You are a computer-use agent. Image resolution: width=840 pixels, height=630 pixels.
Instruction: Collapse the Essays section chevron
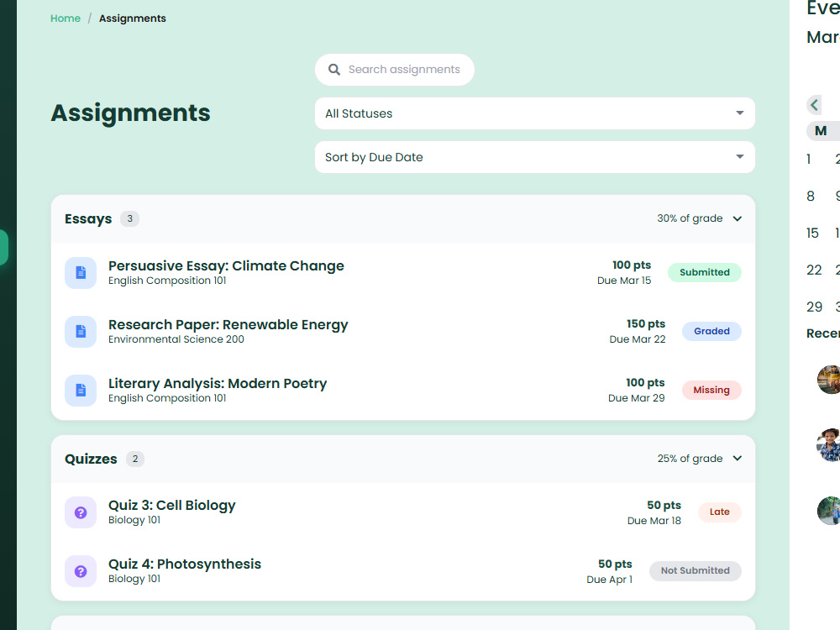click(x=738, y=218)
